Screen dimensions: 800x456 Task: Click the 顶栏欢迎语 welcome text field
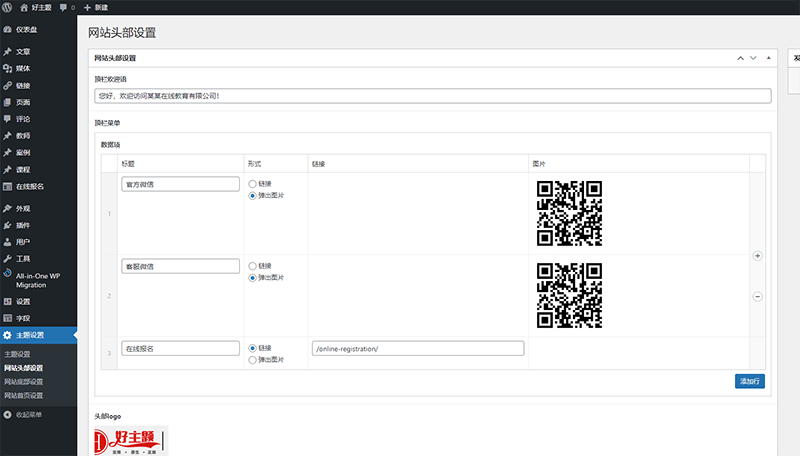point(433,96)
